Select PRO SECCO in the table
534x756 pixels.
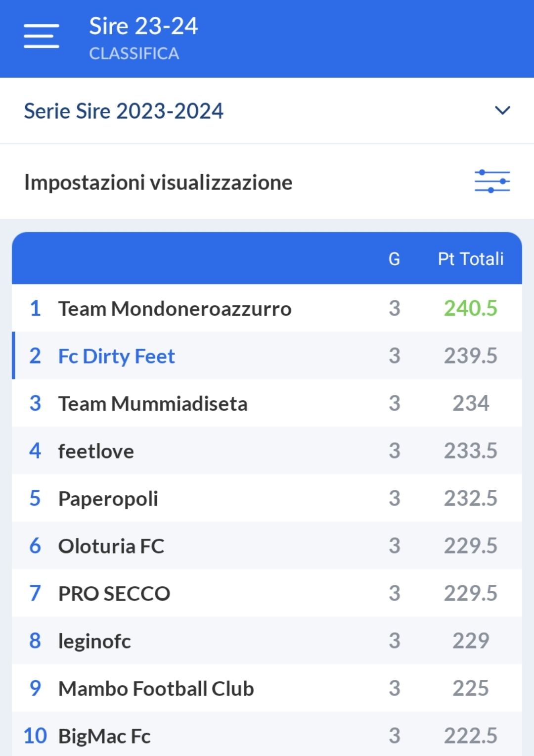click(114, 593)
